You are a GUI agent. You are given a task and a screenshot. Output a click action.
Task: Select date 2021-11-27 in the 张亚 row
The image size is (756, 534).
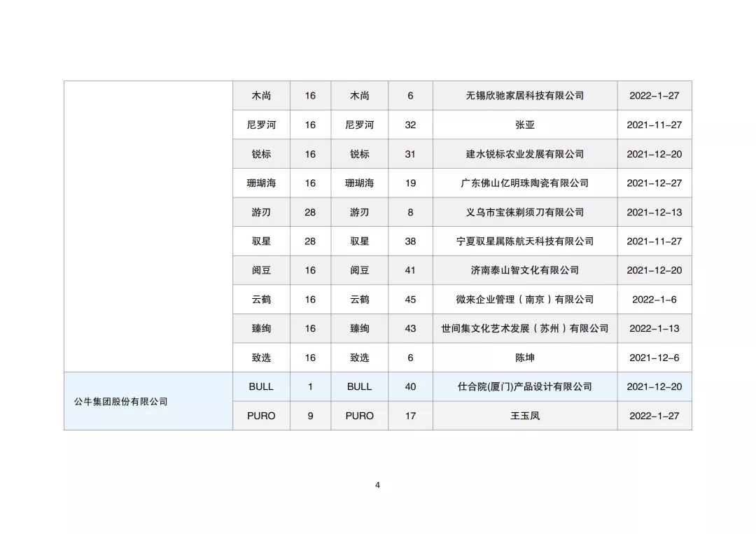pos(654,125)
